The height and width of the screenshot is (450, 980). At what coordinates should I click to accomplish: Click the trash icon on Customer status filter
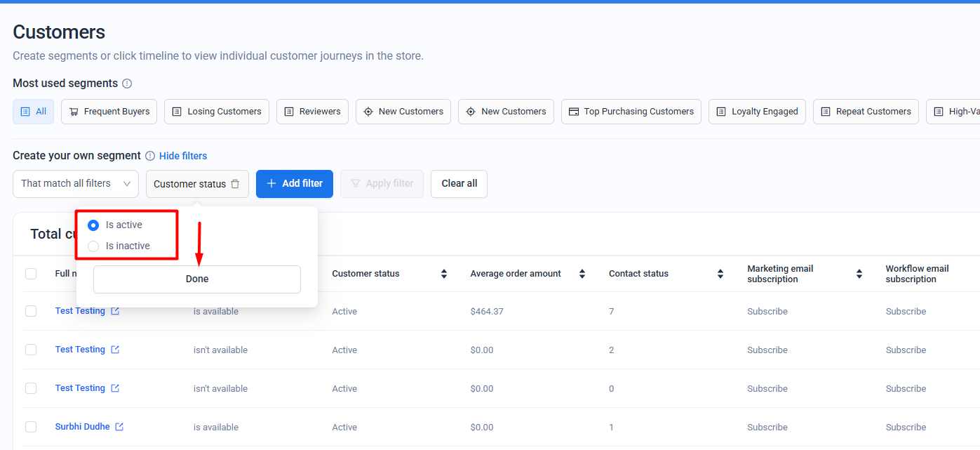point(235,184)
